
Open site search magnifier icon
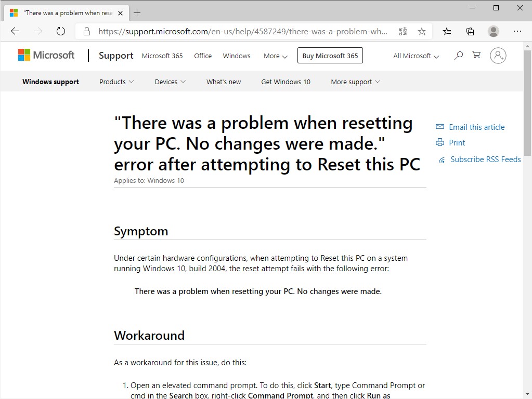click(458, 55)
